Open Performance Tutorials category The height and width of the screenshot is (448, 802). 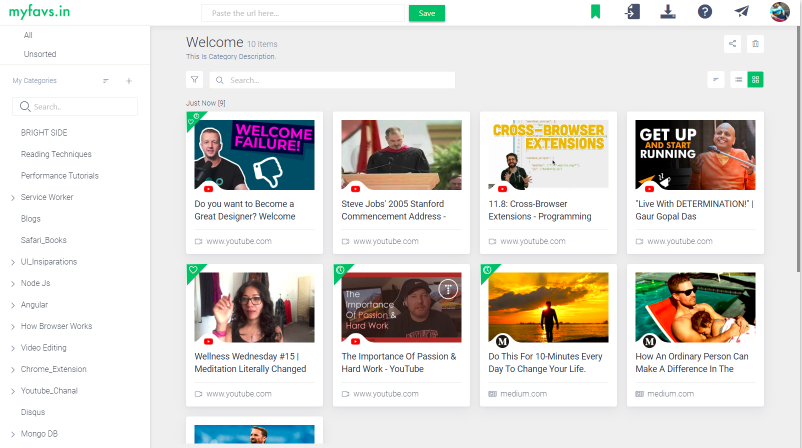click(60, 175)
